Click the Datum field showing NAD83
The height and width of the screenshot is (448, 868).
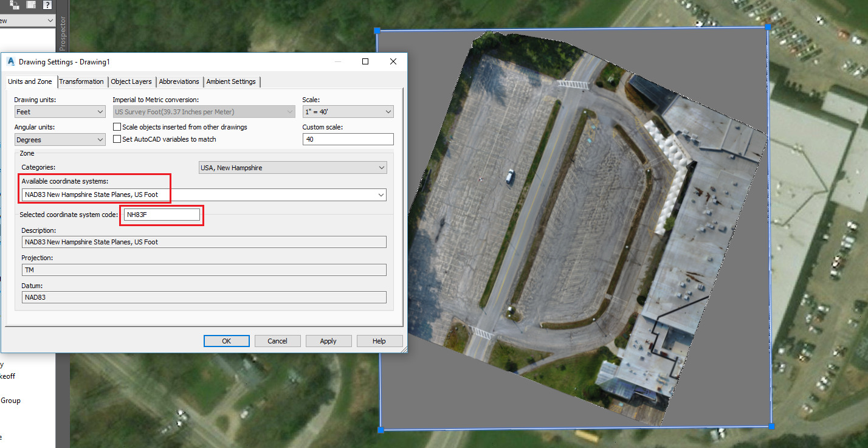tap(204, 297)
